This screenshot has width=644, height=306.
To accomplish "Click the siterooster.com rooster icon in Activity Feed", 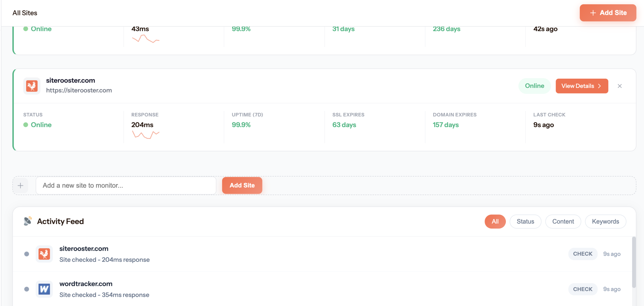I will tap(44, 254).
